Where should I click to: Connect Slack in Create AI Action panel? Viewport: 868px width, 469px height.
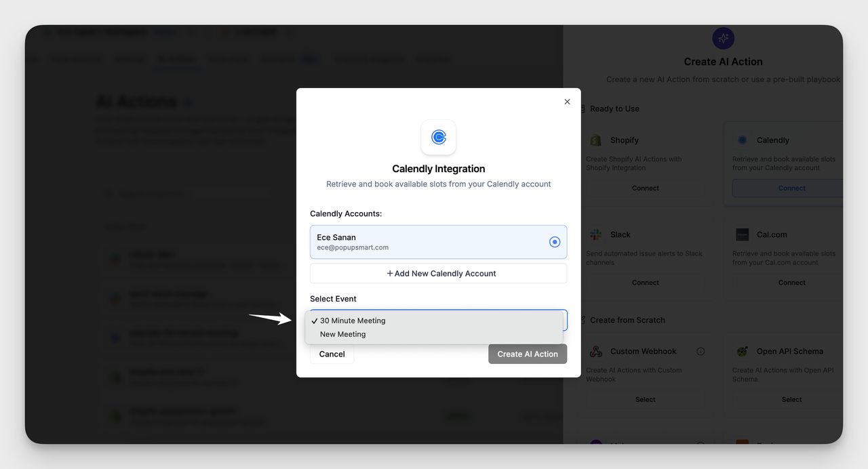click(646, 283)
